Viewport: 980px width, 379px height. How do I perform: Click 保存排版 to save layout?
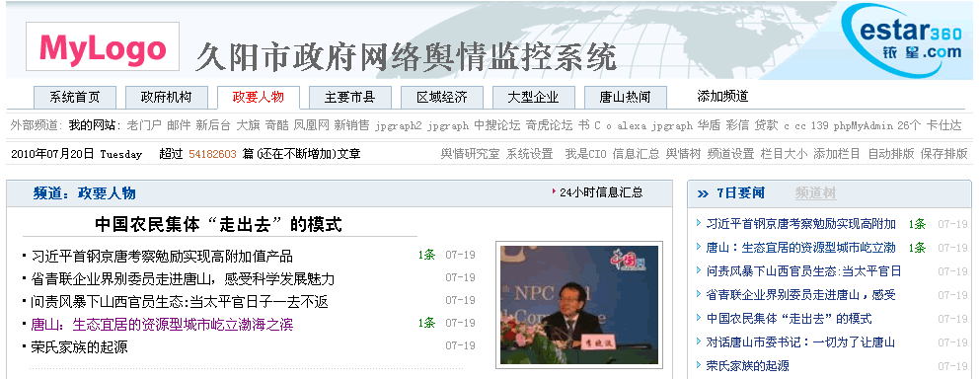pos(943,154)
